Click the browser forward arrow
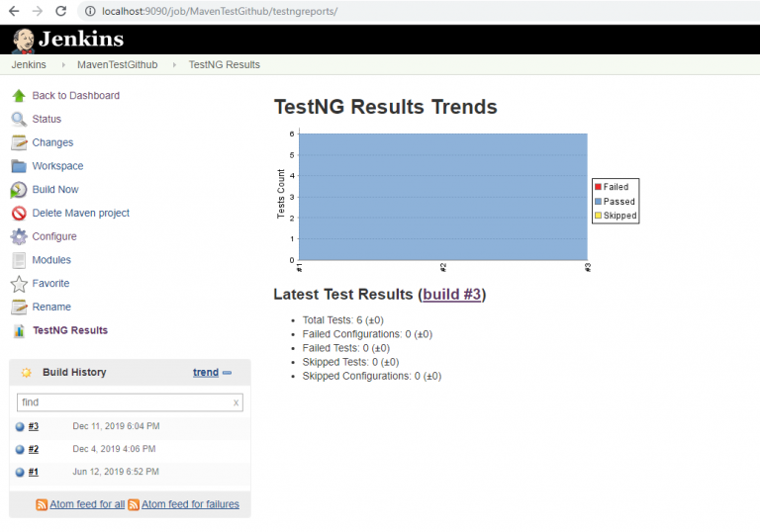 click(38, 11)
